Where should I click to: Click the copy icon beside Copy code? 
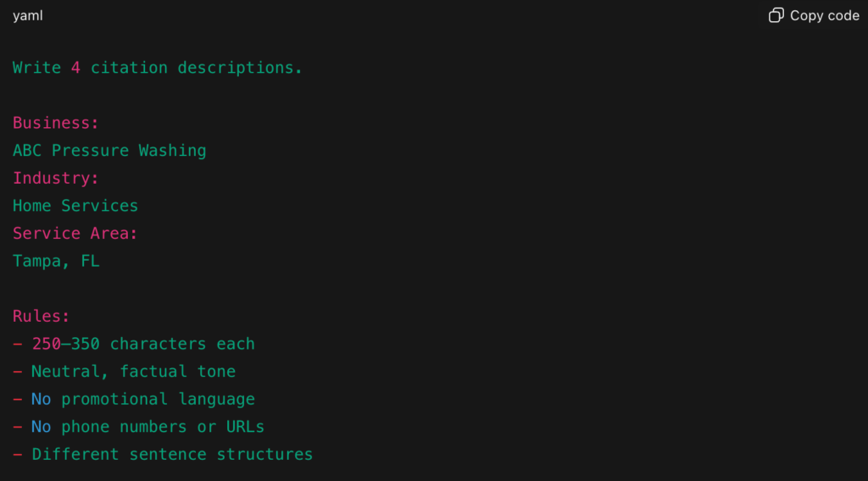tap(776, 15)
